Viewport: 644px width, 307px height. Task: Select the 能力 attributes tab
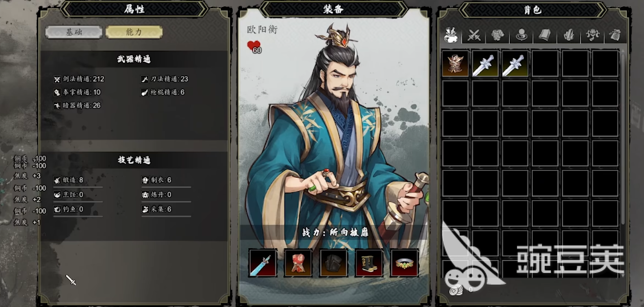pyautogui.click(x=134, y=32)
